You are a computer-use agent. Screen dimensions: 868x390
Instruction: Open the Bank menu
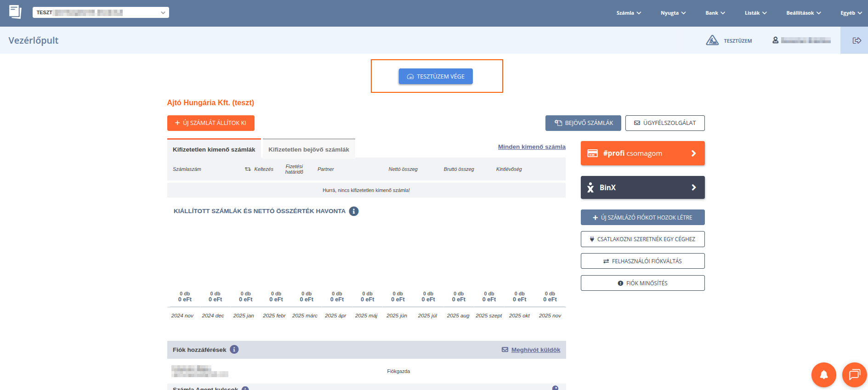coord(715,13)
